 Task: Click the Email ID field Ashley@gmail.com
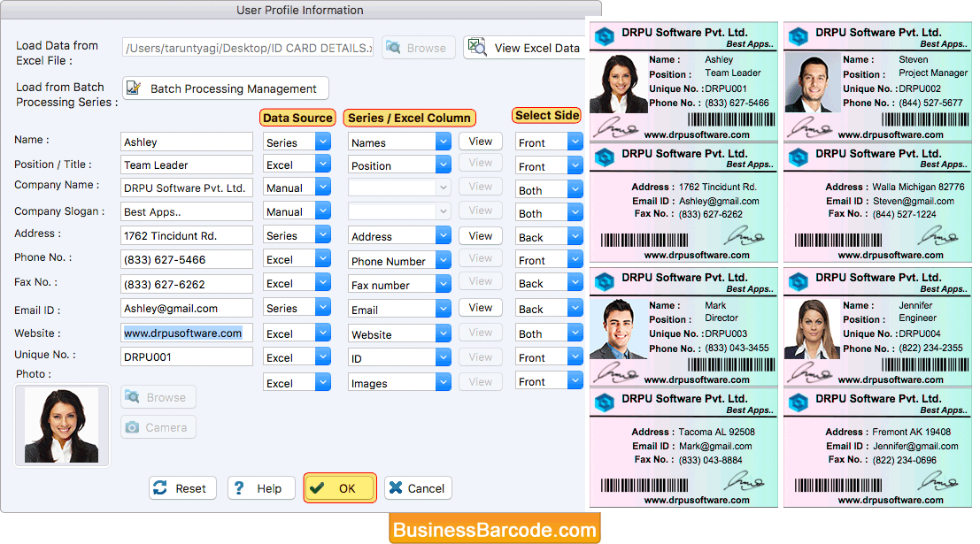(x=186, y=308)
